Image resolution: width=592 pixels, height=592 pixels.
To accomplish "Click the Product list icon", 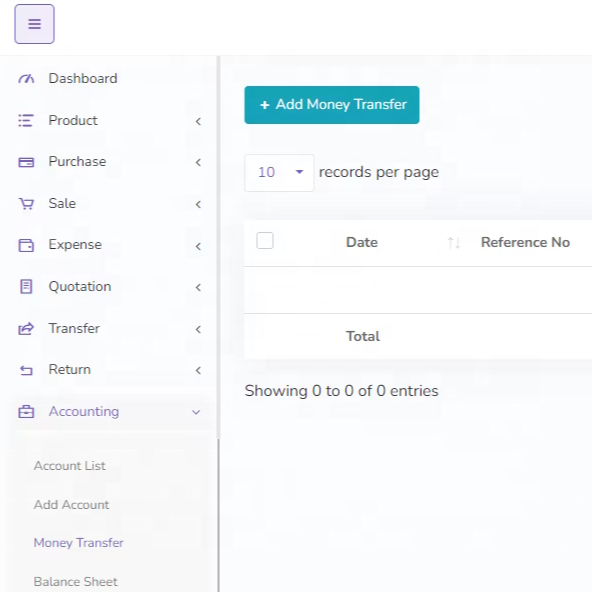I will tap(26, 120).
